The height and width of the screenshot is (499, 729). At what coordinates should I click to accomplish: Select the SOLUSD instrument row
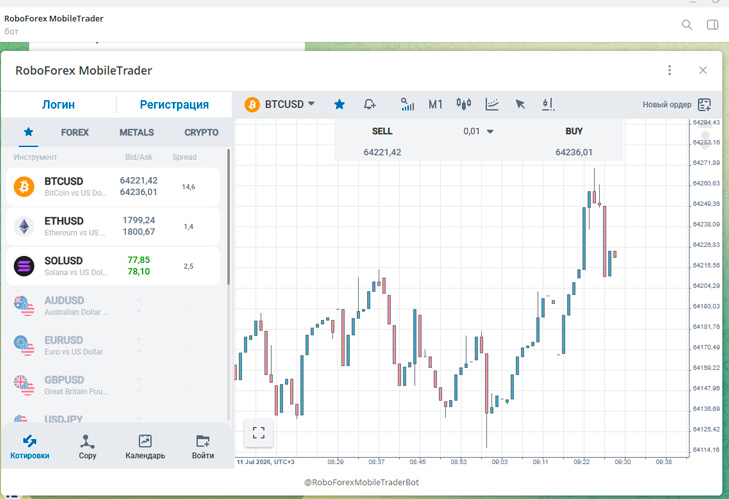(113, 266)
